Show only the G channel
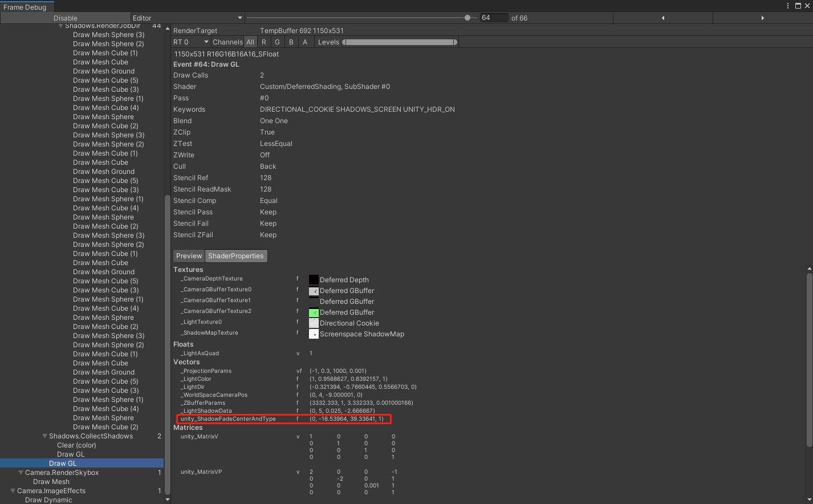Screen dimensions: 813x504 coord(278,42)
